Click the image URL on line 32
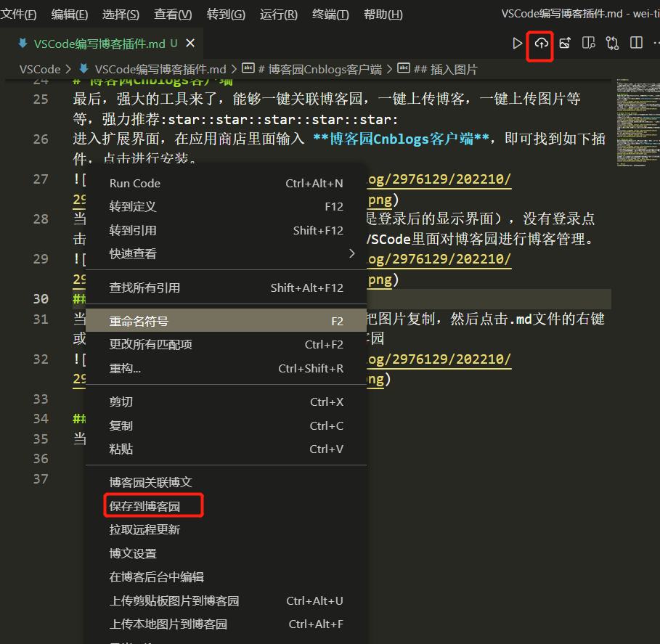 click(x=439, y=359)
